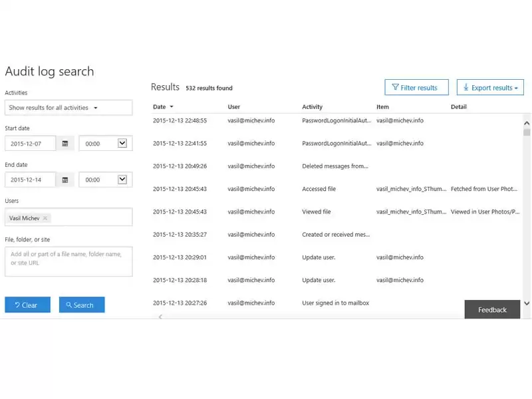Click the File, folder, or site field
532x399 pixels.
(x=68, y=261)
